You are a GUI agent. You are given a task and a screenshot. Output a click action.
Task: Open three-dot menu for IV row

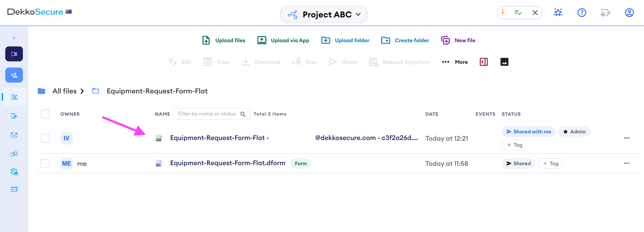[627, 138]
